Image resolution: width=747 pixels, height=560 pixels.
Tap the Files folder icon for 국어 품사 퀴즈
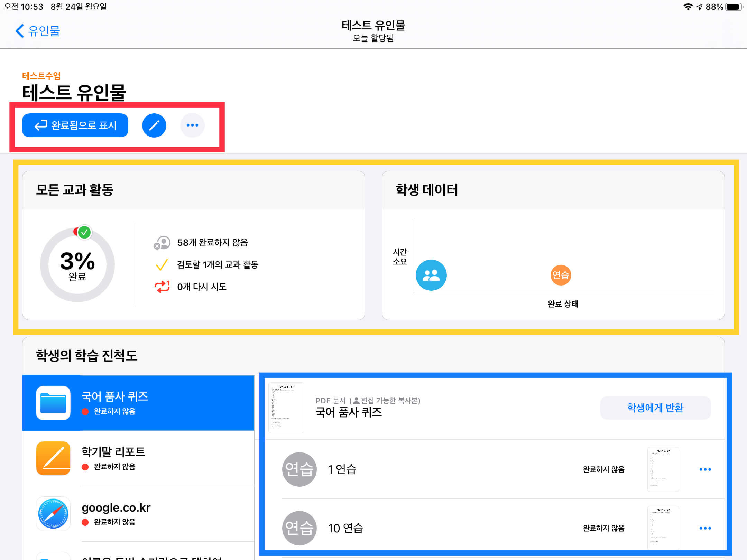tap(53, 403)
